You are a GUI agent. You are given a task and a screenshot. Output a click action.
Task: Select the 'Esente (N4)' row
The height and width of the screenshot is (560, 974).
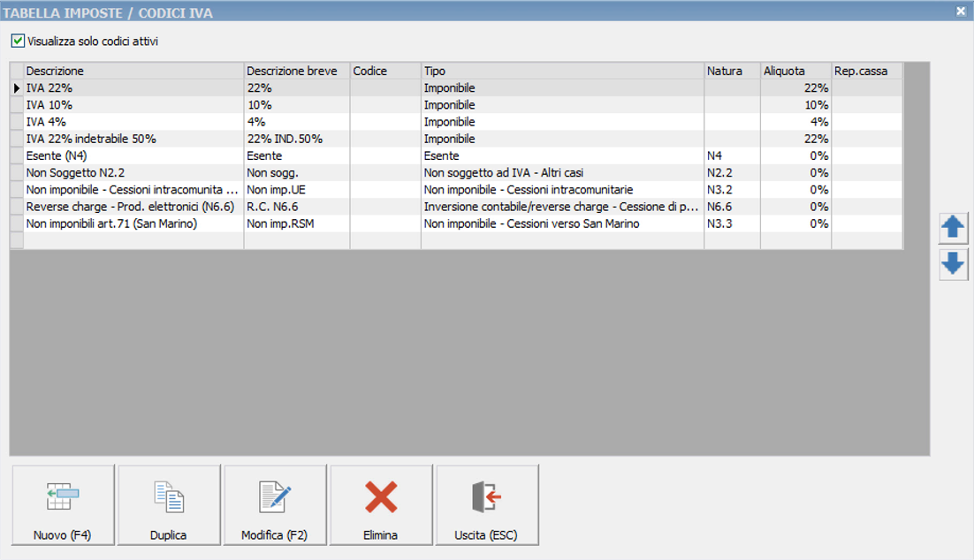(133, 155)
